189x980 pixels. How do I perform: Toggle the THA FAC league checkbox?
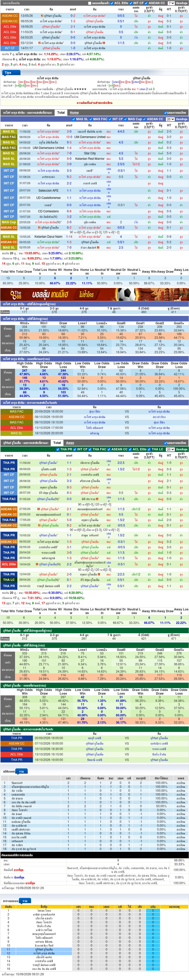(90, 449)
